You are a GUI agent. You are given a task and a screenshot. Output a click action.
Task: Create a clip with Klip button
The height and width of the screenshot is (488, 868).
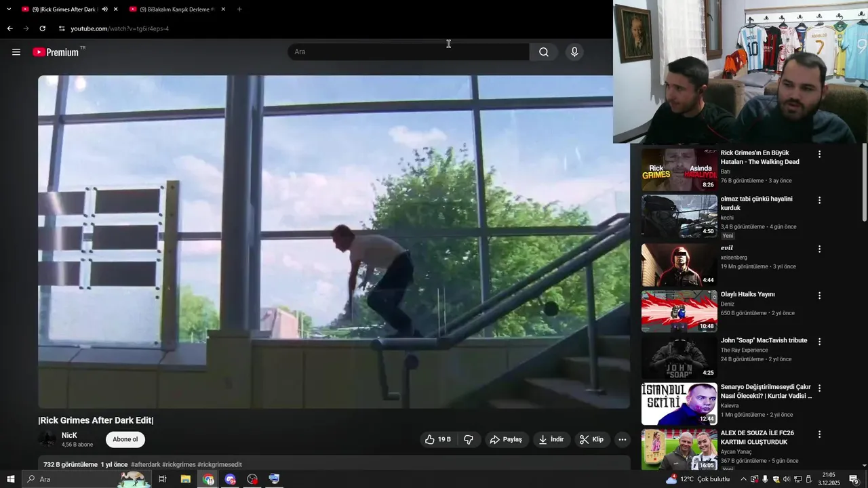pyautogui.click(x=591, y=439)
